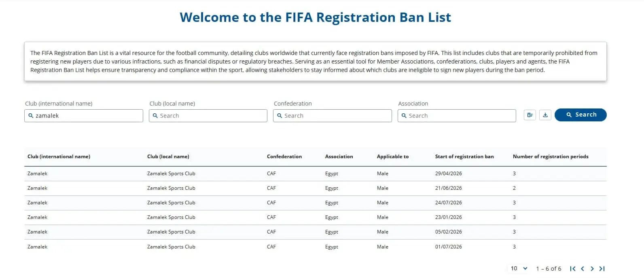Go to first page of results
Image resolution: width=644 pixels, height=278 pixels.
[x=573, y=269]
